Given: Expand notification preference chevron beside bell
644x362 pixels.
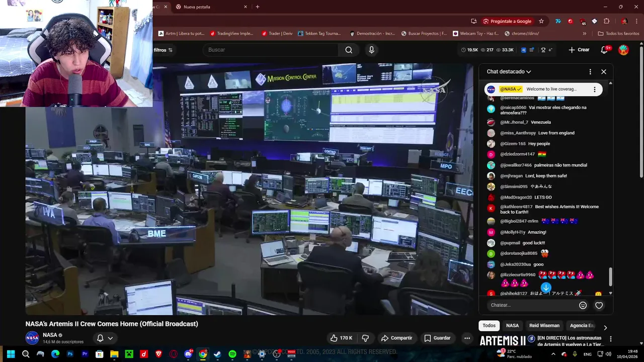Looking at the screenshot, I should (x=110, y=338).
